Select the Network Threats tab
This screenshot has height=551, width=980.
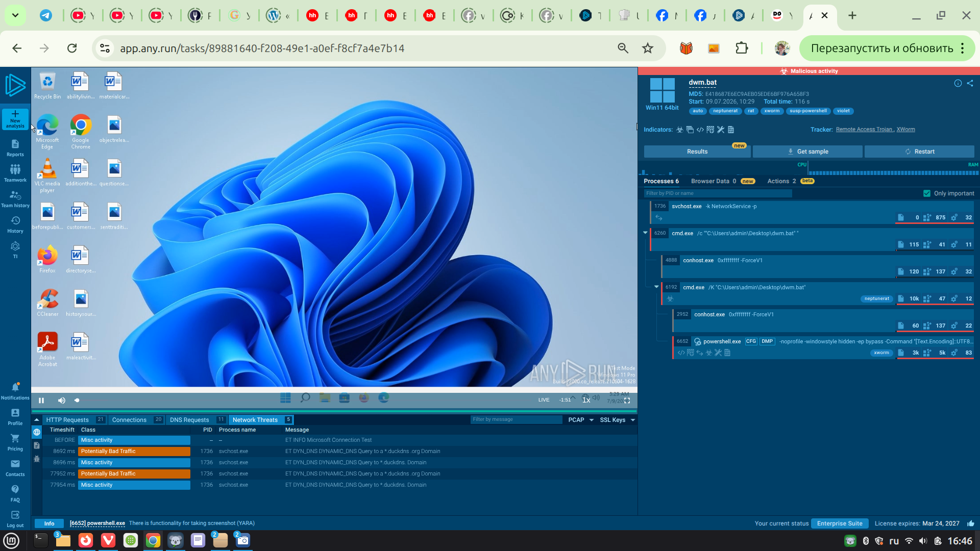(261, 420)
